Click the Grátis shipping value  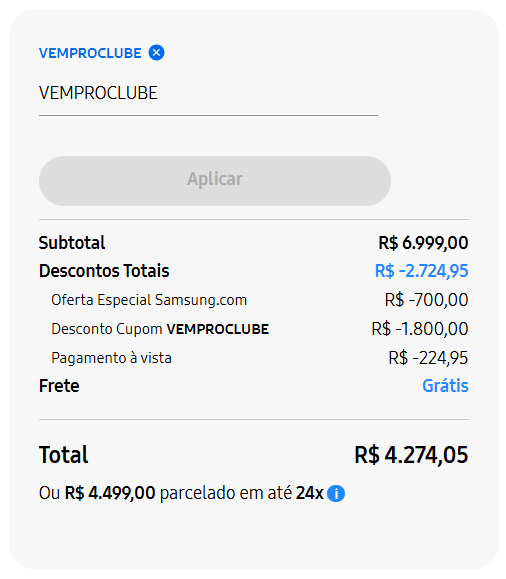445,386
